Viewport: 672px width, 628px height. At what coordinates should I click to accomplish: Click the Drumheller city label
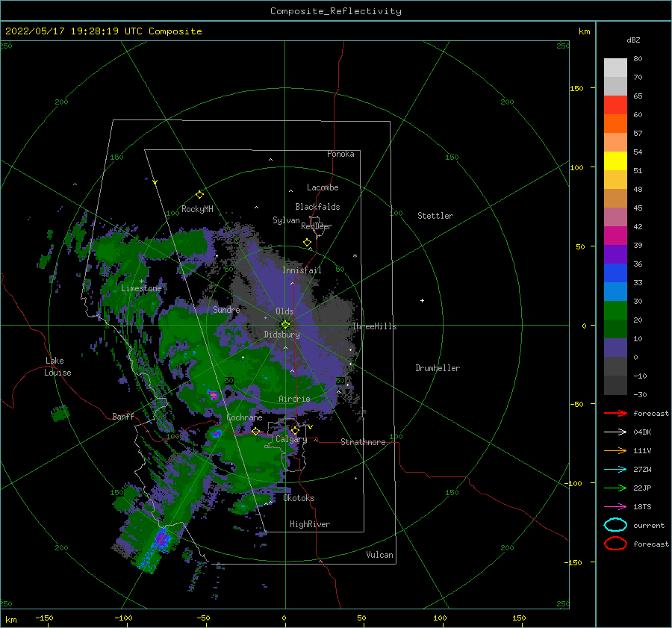pos(438,368)
